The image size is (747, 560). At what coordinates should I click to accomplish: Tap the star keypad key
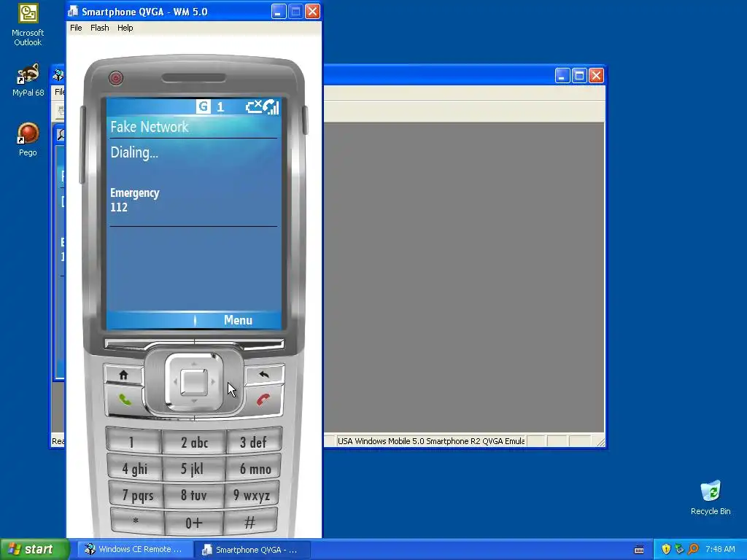(136, 521)
